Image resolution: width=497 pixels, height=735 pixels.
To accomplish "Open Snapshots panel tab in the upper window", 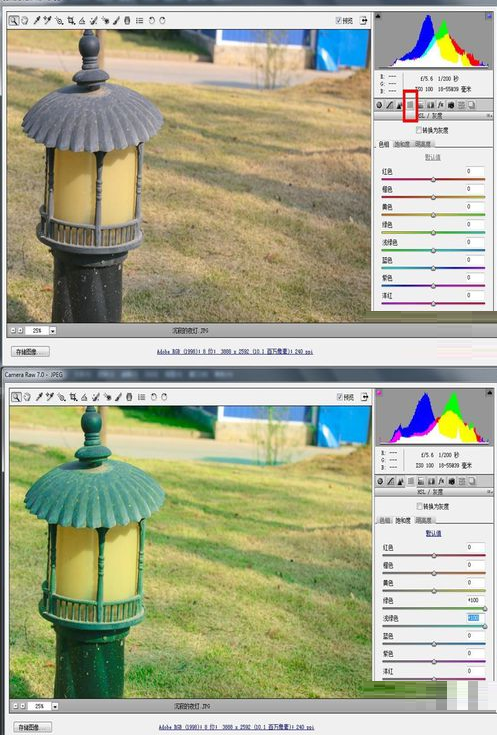I will [471, 105].
